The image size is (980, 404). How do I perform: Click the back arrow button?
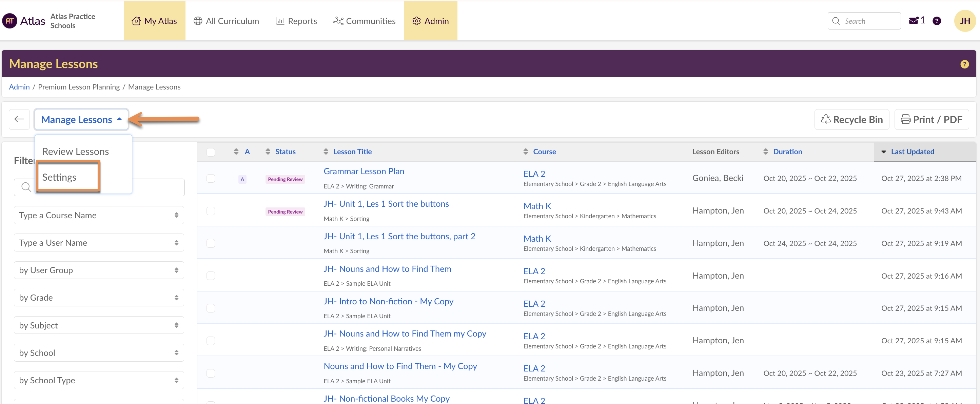tap(19, 119)
